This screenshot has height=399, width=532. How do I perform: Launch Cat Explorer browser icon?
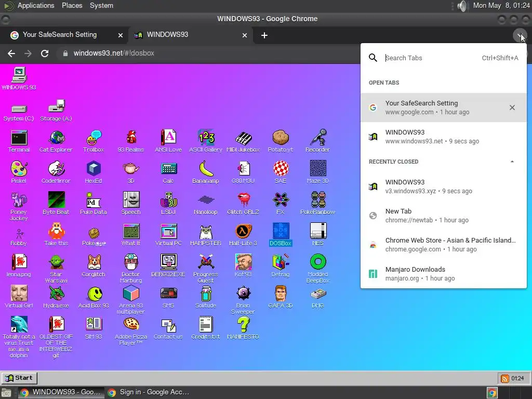(x=56, y=141)
